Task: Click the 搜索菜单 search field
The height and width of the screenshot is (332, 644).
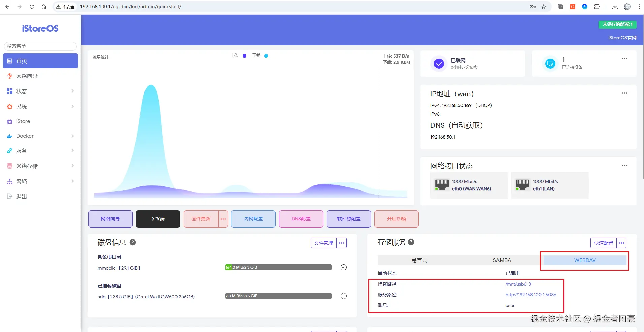Action: [40, 46]
